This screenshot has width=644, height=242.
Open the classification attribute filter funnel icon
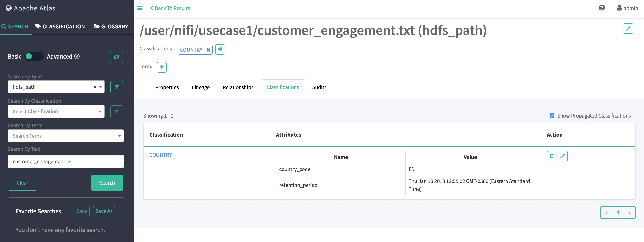[117, 112]
